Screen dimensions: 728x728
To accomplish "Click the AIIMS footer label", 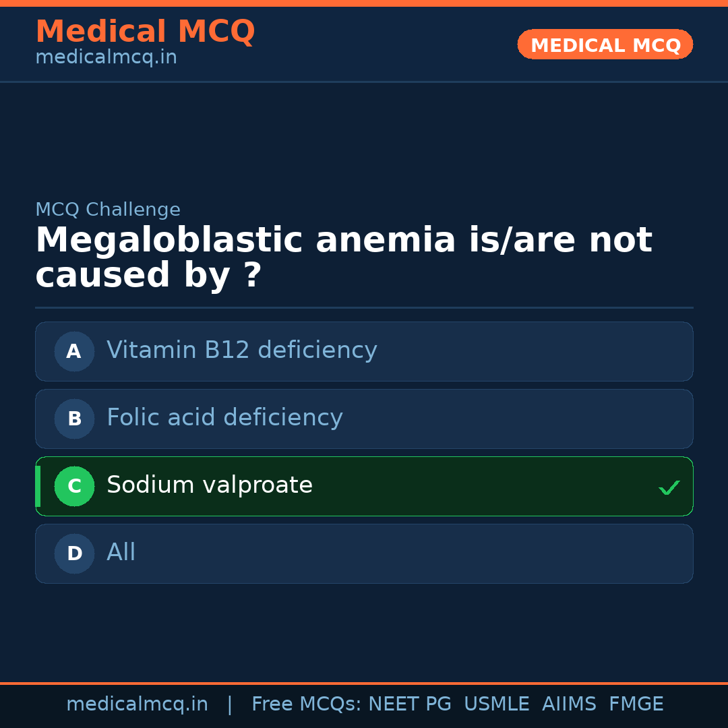I will coord(568,704).
